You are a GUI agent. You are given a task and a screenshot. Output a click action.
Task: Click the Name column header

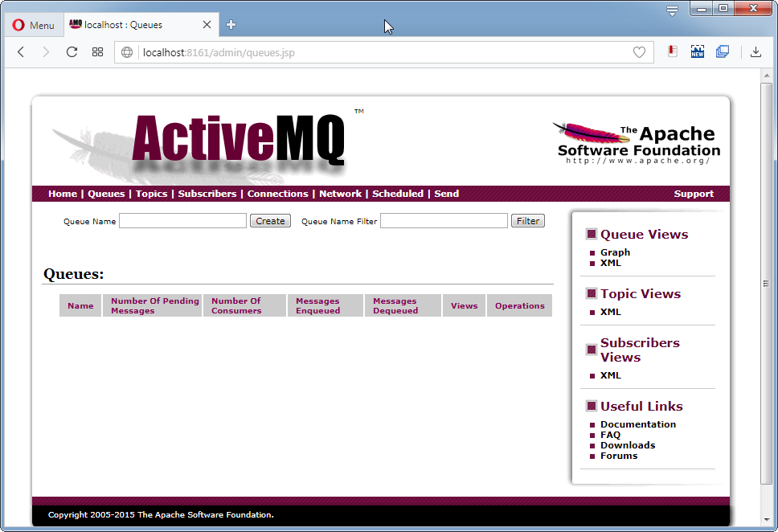click(80, 305)
